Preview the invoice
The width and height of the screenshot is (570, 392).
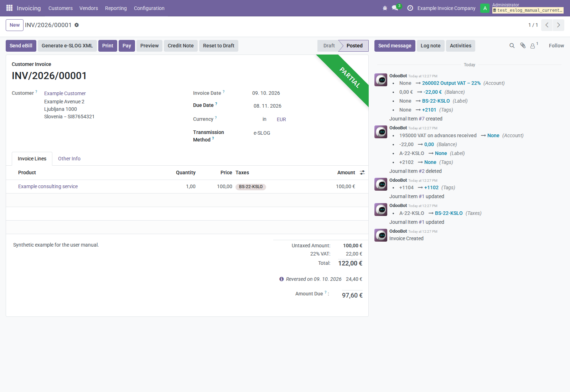[150, 46]
